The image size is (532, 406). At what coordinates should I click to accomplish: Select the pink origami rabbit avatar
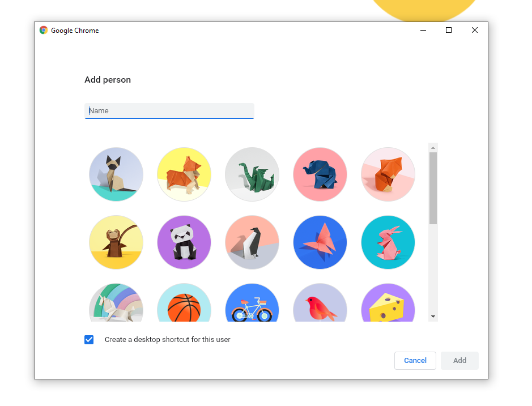click(x=388, y=242)
